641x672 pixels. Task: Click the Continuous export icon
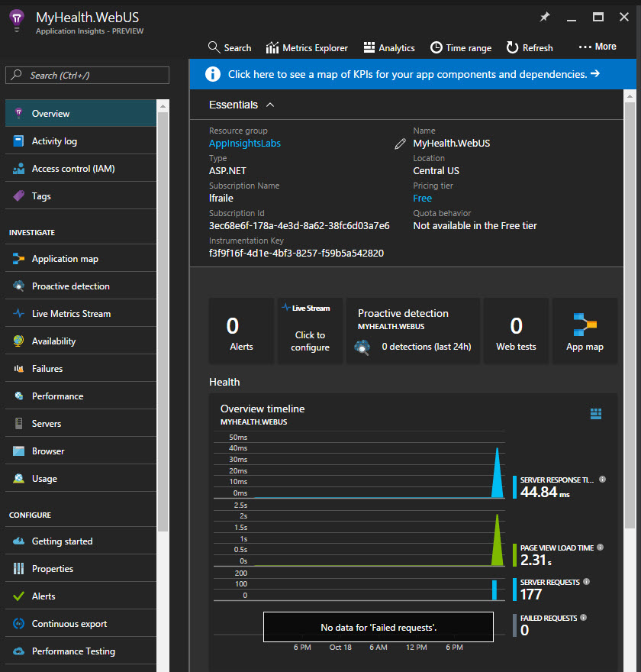[x=18, y=624]
